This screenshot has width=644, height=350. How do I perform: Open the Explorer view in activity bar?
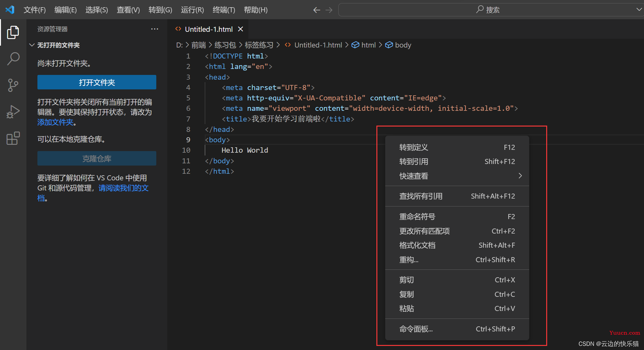click(x=13, y=32)
